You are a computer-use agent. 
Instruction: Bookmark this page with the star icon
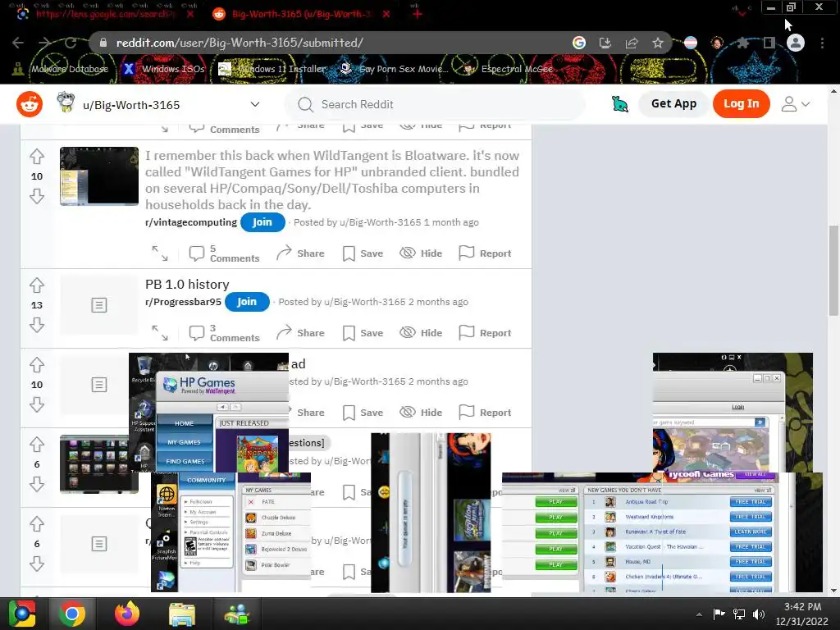click(x=658, y=43)
